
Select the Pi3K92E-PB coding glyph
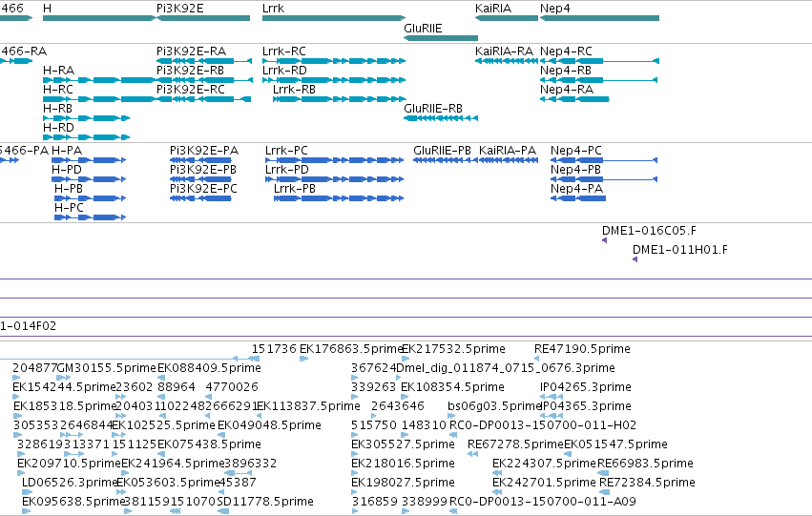(200, 179)
